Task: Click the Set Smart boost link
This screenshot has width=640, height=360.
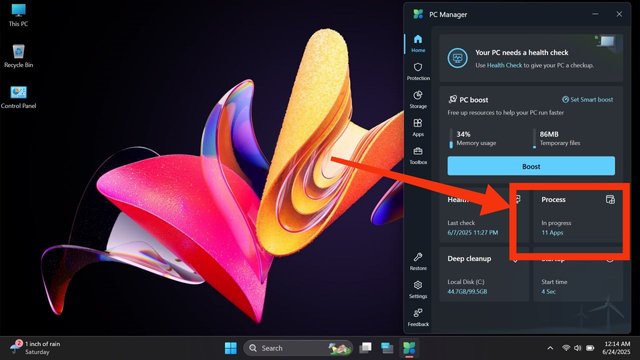Action: click(x=587, y=100)
